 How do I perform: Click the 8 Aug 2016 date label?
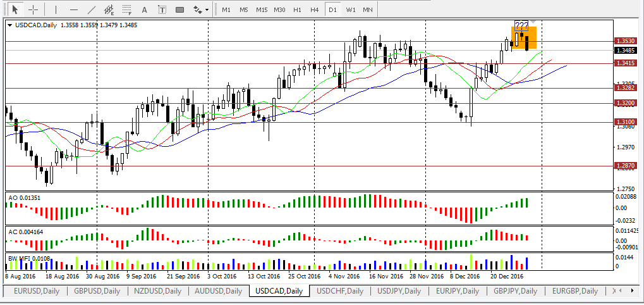(x=20, y=276)
